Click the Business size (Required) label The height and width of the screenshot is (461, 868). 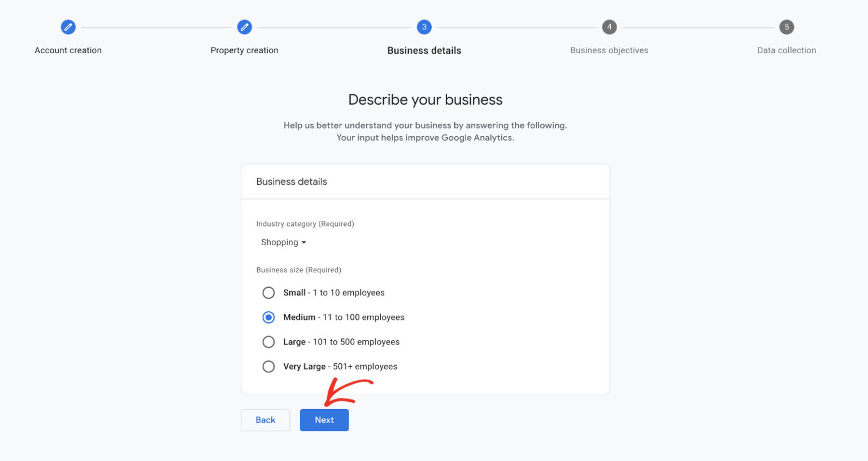tap(298, 270)
